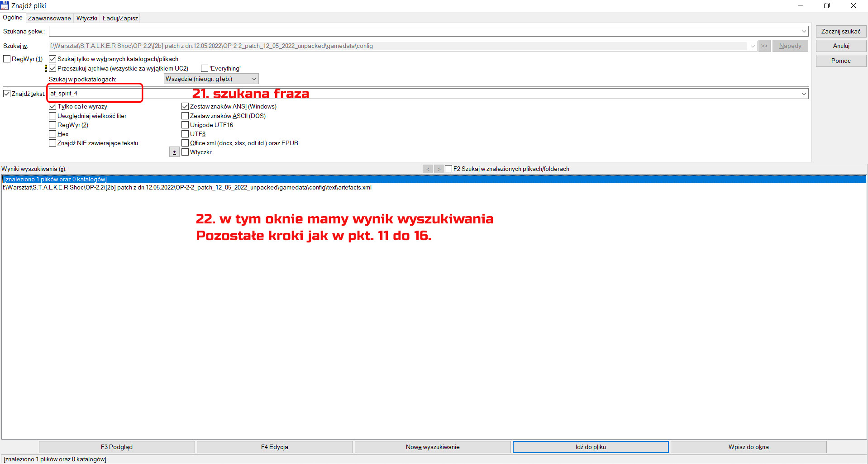Screen dimensions: 868x464
Task: Expand the Znajdź tekst history dropdown
Action: point(804,94)
